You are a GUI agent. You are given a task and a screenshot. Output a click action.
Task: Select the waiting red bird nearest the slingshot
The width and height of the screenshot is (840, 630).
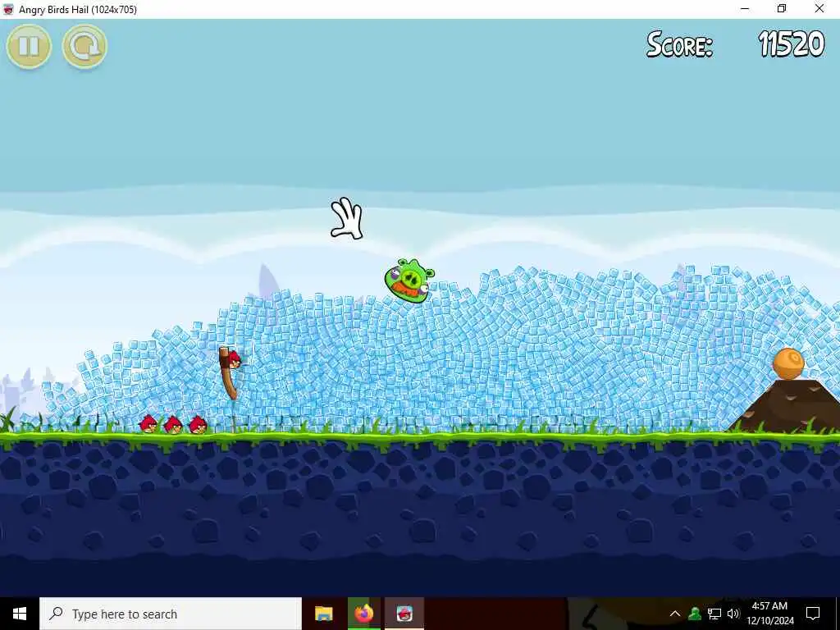coord(199,424)
